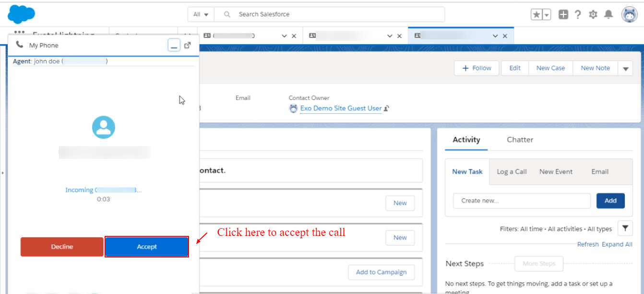
Task: Expand more record actions dropdown arrow
Action: [625, 69]
